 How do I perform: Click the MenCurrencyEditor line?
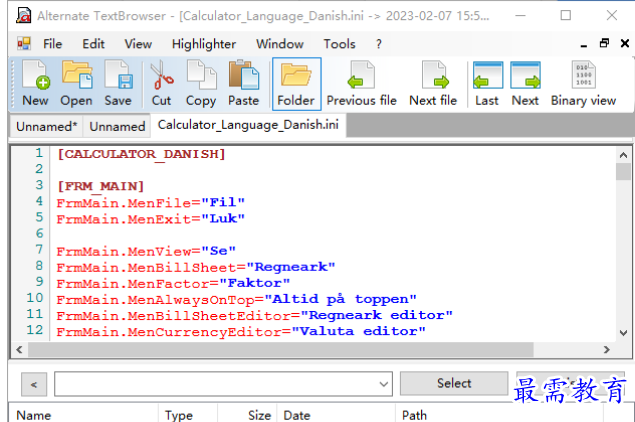coord(241,332)
